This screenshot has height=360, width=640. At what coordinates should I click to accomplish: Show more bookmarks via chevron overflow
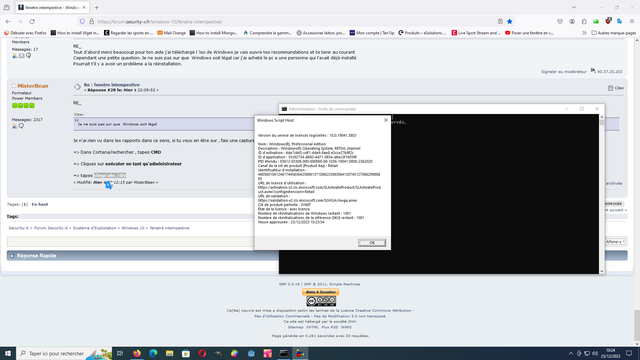[584, 33]
